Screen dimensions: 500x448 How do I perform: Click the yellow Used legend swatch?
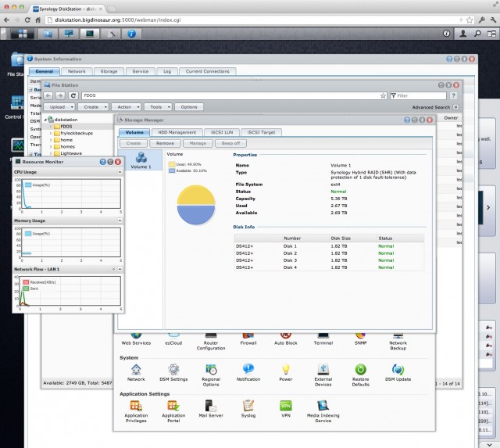(x=172, y=164)
